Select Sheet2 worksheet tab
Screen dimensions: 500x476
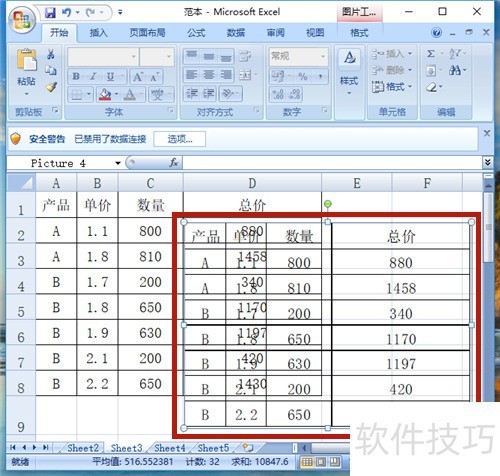83,448
